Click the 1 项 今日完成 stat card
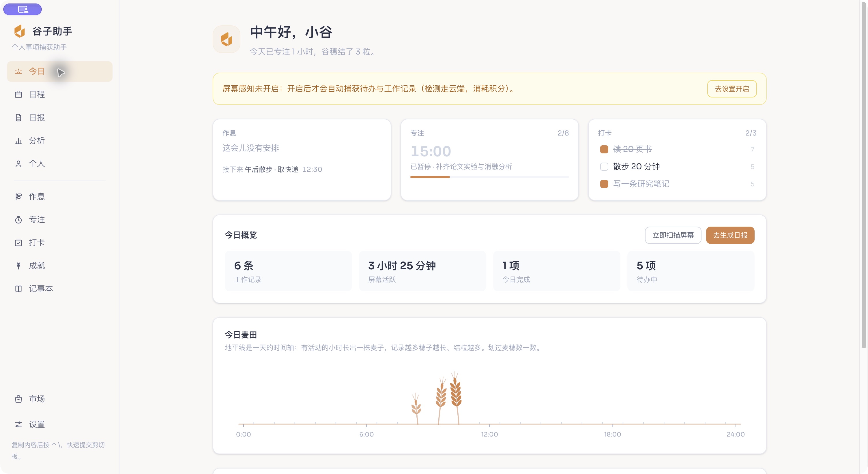This screenshot has height=474, width=868. click(x=557, y=271)
